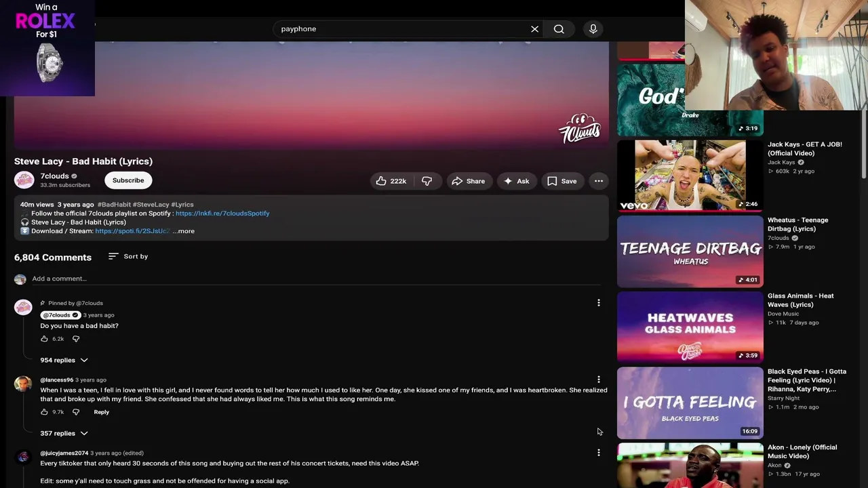Open Glass Animals - Heat Waves title

pyautogui.click(x=801, y=300)
